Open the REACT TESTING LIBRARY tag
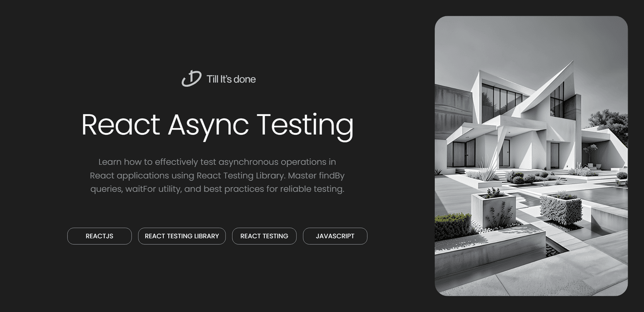 pos(182,236)
